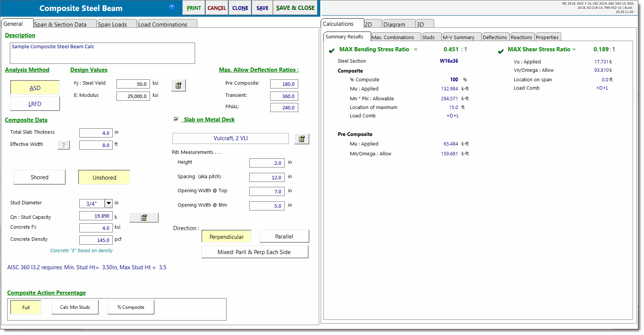Choose the Shored construction option
644x335 pixels.
[x=39, y=177]
